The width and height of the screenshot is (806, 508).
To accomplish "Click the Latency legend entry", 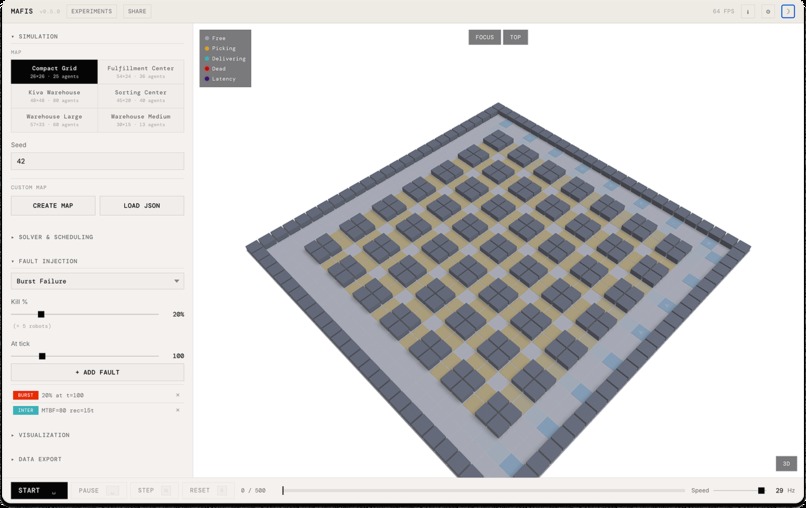I will coord(220,79).
